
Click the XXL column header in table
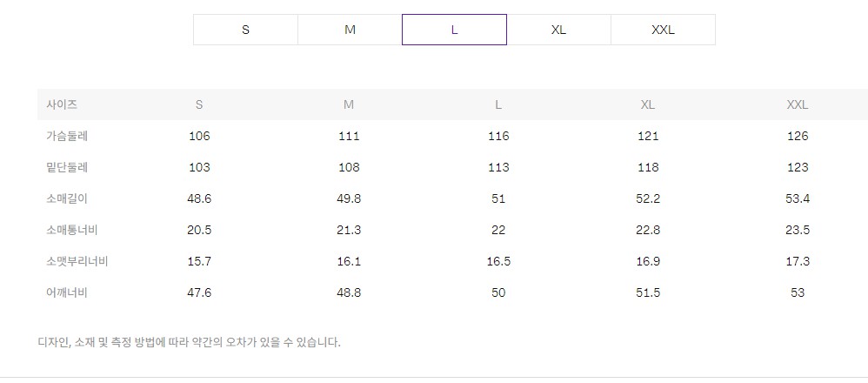797,104
